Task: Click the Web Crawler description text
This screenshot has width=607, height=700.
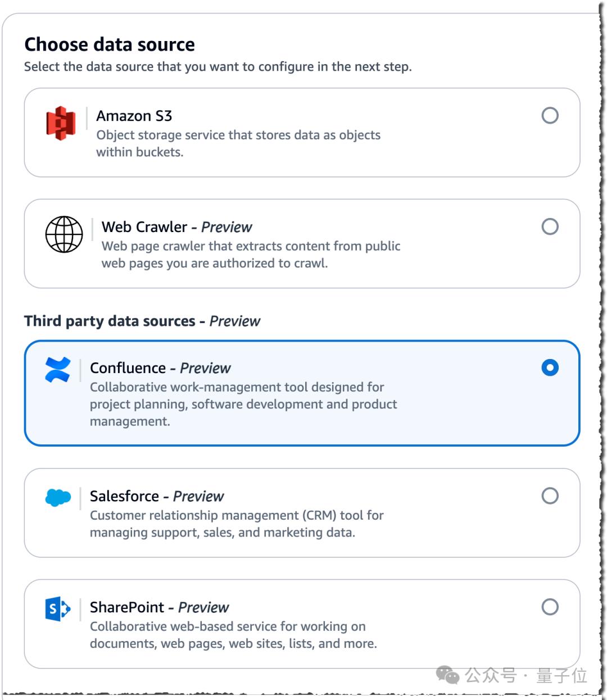Action: pos(251,254)
